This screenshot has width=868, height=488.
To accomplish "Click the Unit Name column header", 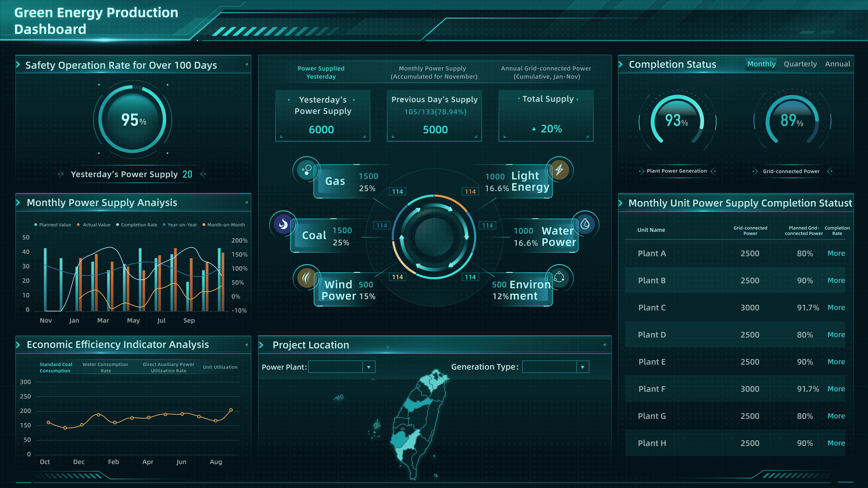I will [x=651, y=230].
